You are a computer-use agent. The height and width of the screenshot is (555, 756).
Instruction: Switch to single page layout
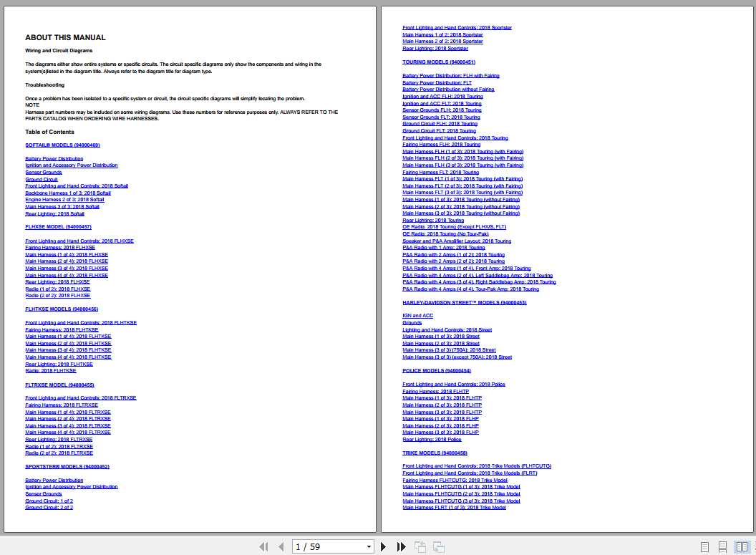pos(704,547)
